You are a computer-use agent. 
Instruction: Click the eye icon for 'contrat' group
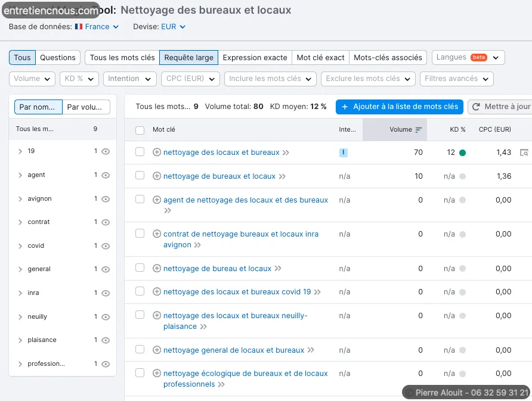click(106, 222)
